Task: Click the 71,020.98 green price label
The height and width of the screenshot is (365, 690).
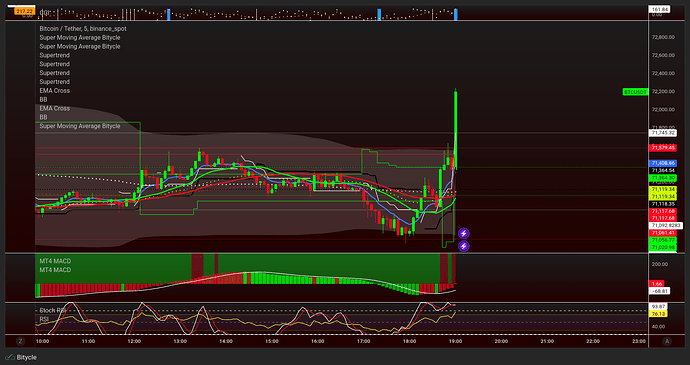Action: [x=663, y=247]
